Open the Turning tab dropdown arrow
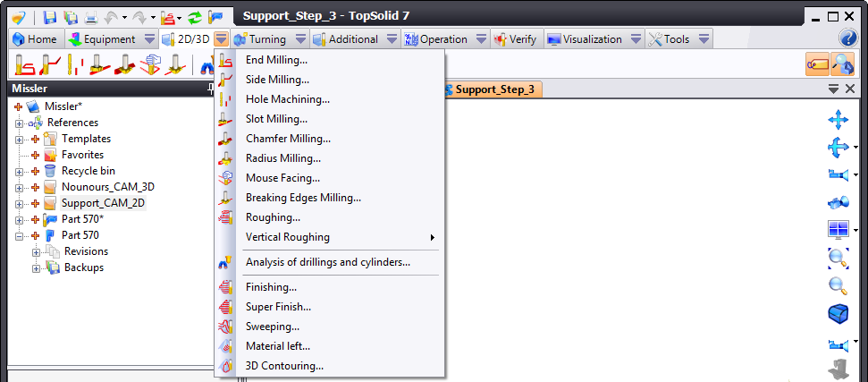868x382 pixels. [x=300, y=39]
